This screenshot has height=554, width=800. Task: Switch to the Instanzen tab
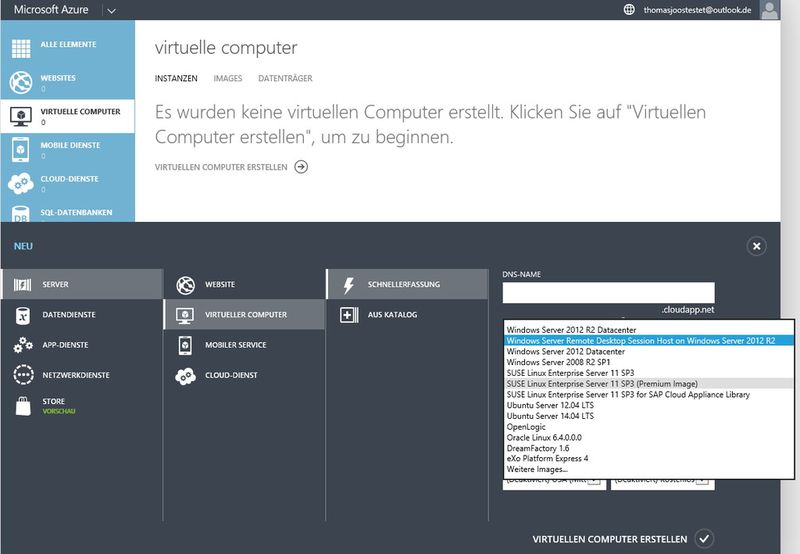coord(176,79)
